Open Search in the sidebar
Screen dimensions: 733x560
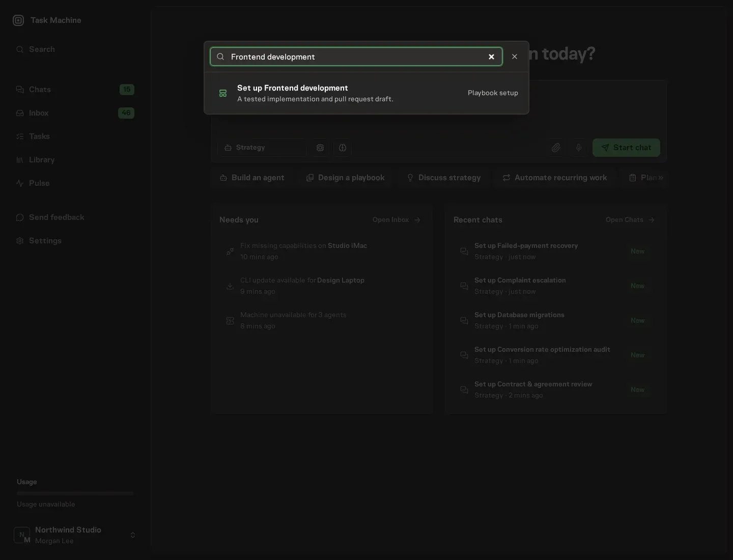pyautogui.click(x=75, y=49)
